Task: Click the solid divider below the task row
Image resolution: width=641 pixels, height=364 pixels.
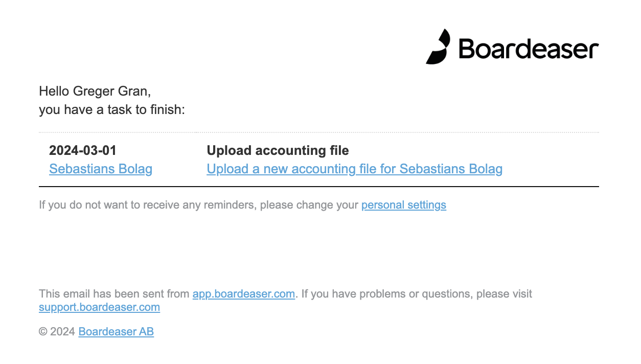Action: (319, 187)
